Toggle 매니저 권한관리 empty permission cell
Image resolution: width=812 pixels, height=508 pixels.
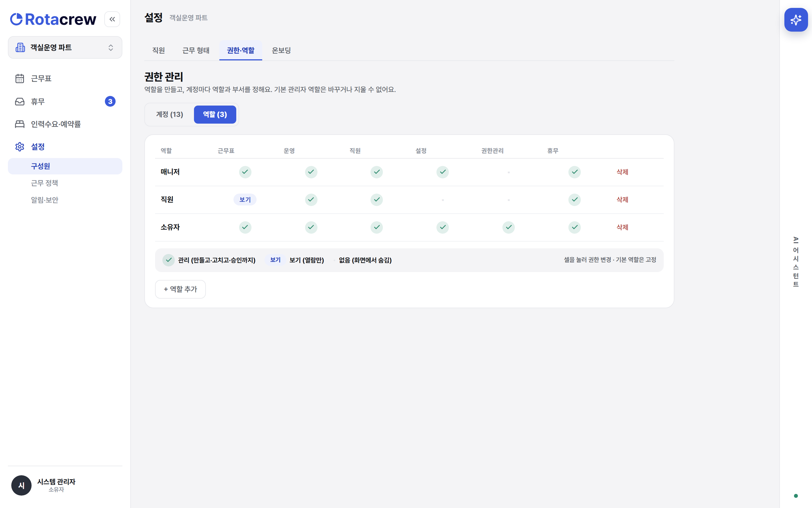click(x=509, y=172)
